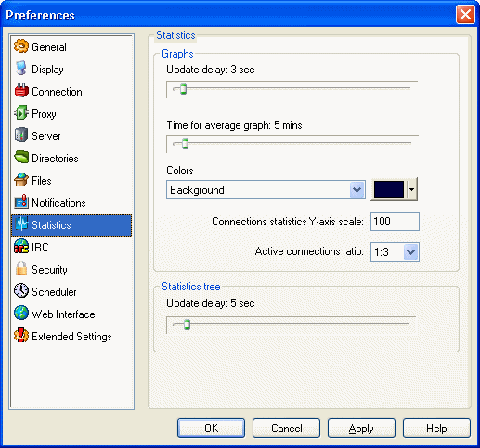Click the graphs Update delay slider handle
The height and width of the screenshot is (448, 480).
point(183,89)
